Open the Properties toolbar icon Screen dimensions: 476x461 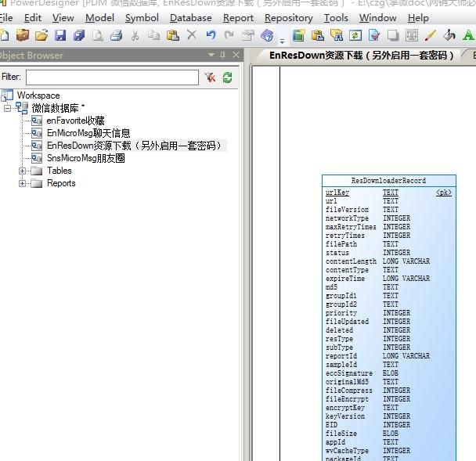248,35
